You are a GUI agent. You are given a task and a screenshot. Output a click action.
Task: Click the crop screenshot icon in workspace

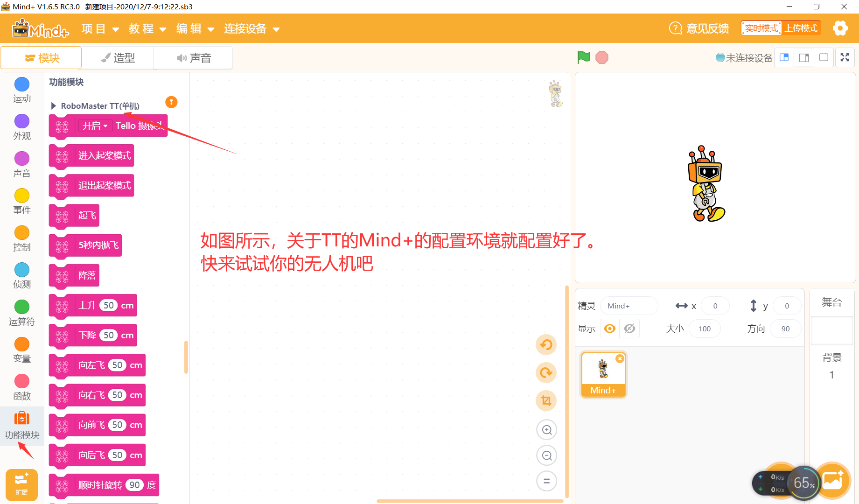coord(546,401)
